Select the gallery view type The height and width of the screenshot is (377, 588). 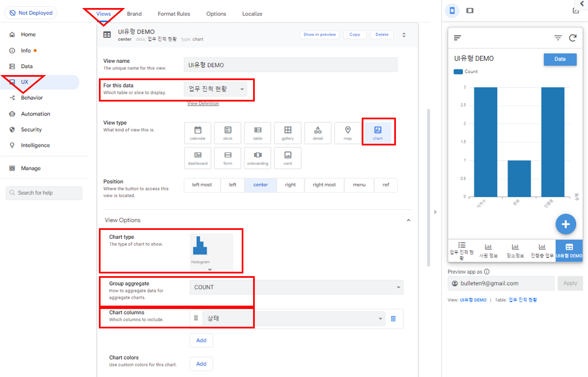click(288, 133)
